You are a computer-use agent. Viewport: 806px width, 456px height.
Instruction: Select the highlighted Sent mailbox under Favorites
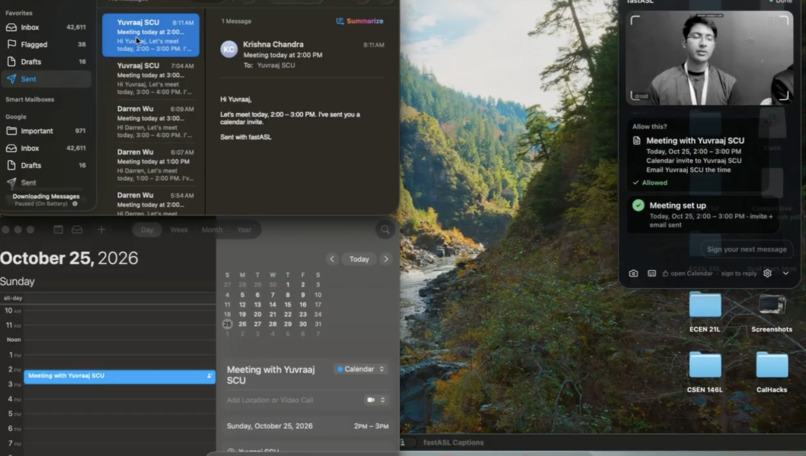point(46,79)
